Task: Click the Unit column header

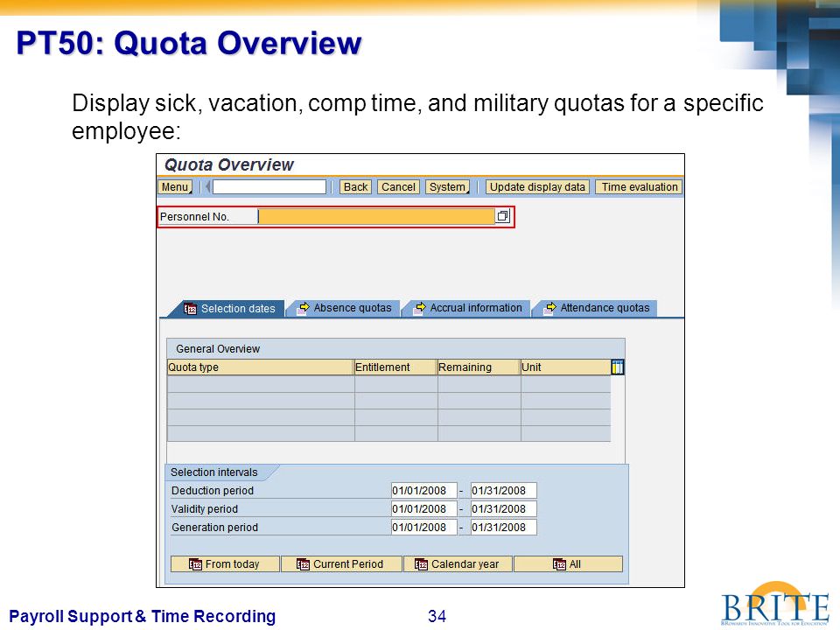Action: pos(566,367)
